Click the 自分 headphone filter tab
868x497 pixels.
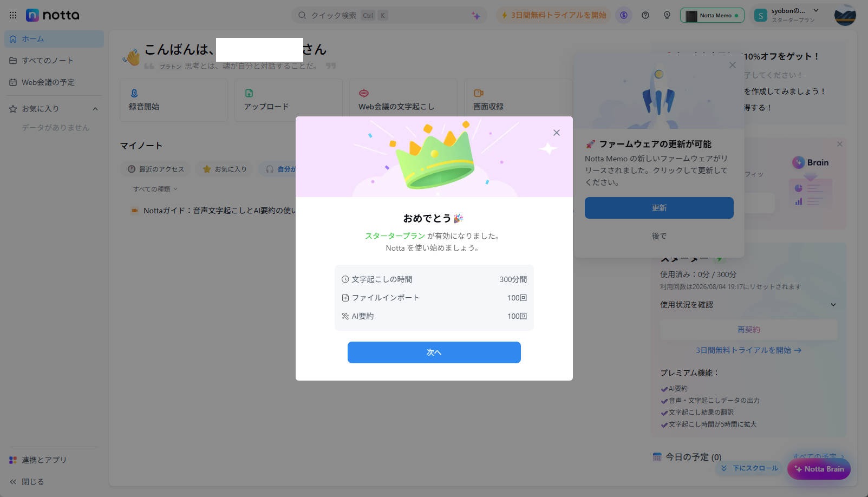point(277,169)
